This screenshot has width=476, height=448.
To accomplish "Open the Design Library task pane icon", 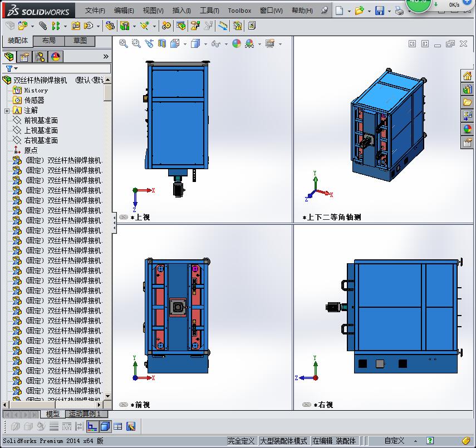I will tap(468, 89).
